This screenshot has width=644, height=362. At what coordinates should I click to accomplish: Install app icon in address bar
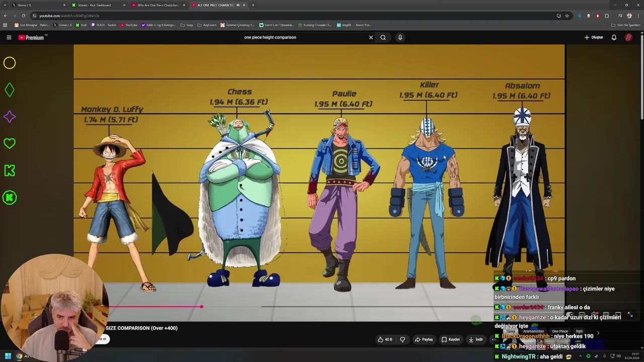[x=558, y=16]
